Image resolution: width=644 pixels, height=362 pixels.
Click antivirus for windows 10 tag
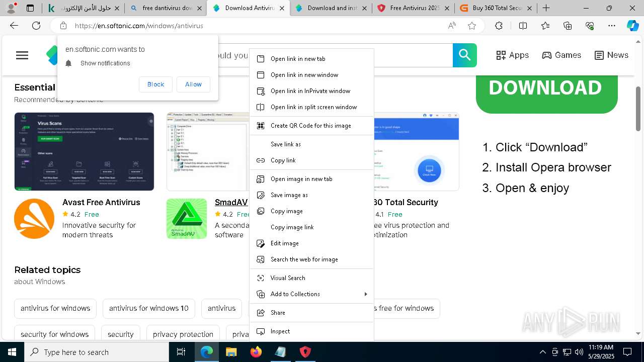coord(149,308)
